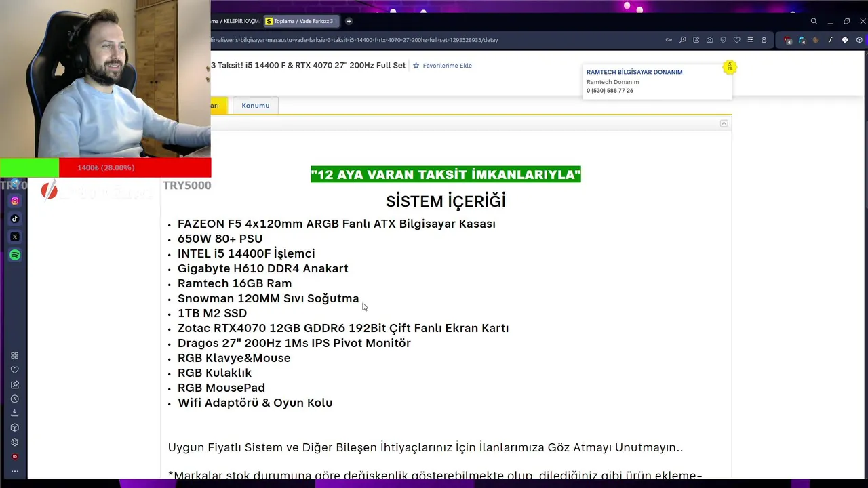Viewport: 868px width, 488px height.
Task: Open TikTok in the browser sidebar
Action: [15, 219]
